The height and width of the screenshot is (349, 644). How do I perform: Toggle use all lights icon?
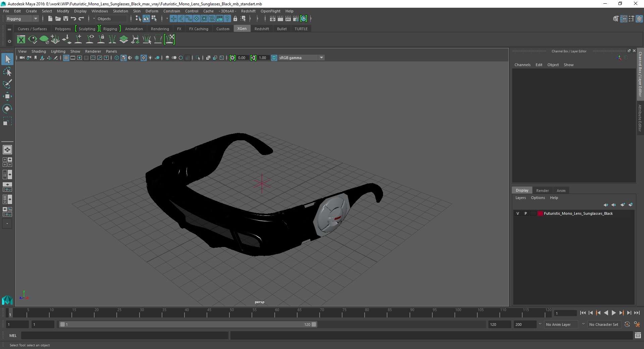coord(150,58)
